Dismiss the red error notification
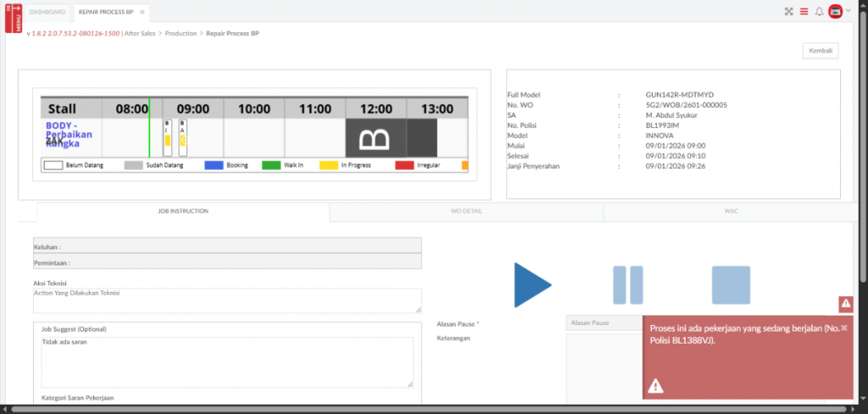868x414 pixels. click(x=843, y=328)
